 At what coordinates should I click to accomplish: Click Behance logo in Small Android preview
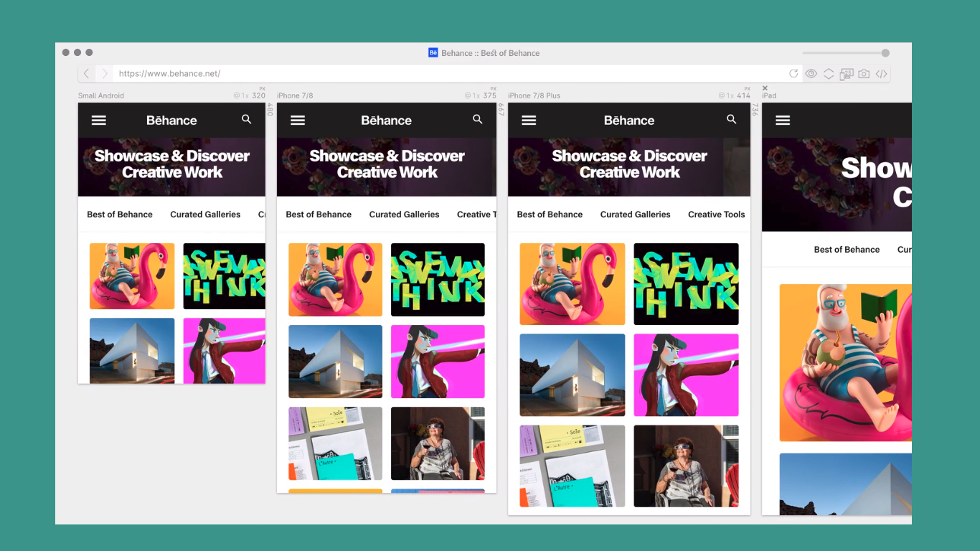pos(171,121)
